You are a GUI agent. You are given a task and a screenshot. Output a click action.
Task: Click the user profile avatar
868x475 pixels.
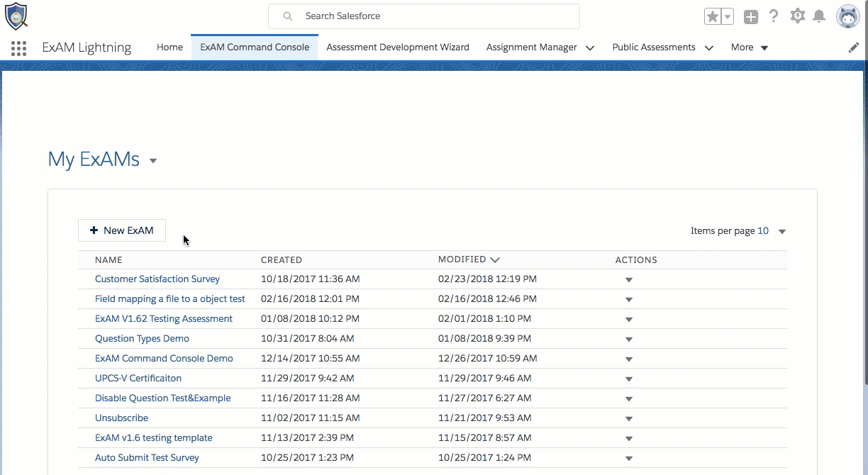[x=847, y=16]
